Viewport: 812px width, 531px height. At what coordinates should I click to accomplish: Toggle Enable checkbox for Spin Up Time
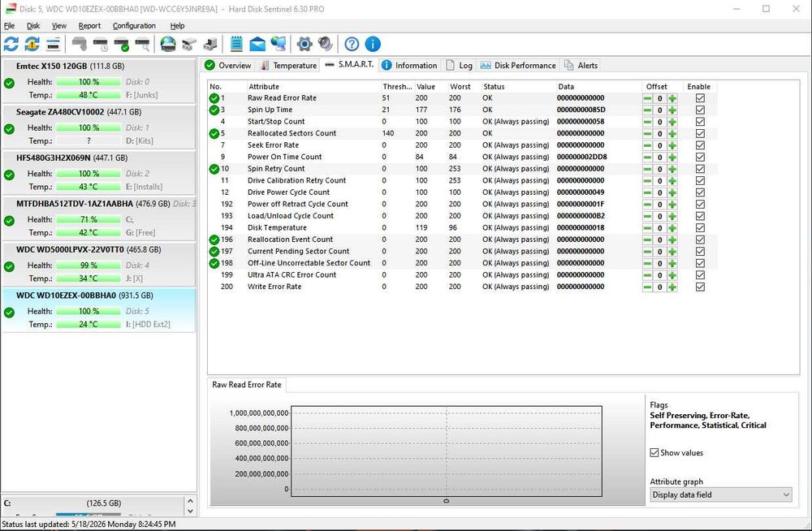tap(700, 110)
